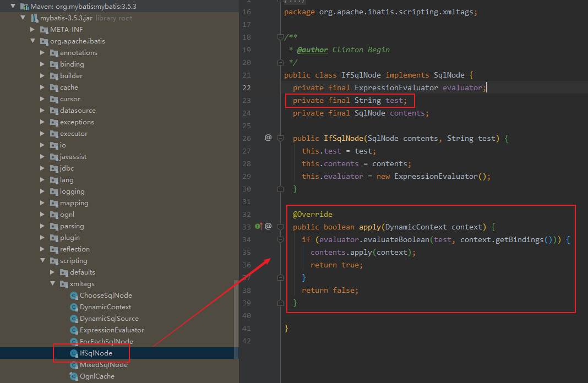Expand the cache package arrow
588x383 pixels.
(42, 87)
